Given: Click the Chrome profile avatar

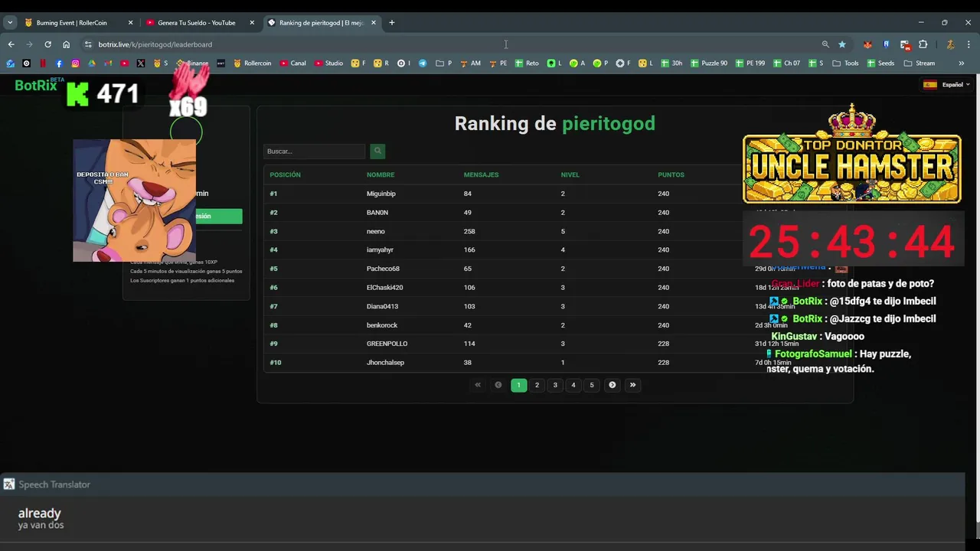Looking at the screenshot, I should (950, 44).
